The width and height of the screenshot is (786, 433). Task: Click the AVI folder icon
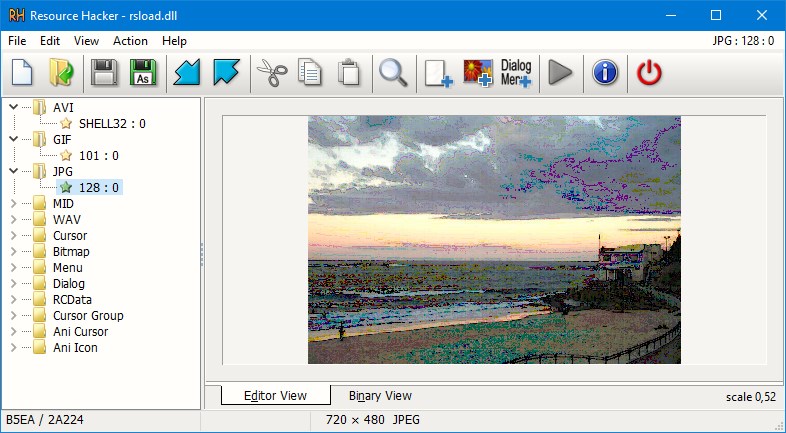(x=40, y=107)
